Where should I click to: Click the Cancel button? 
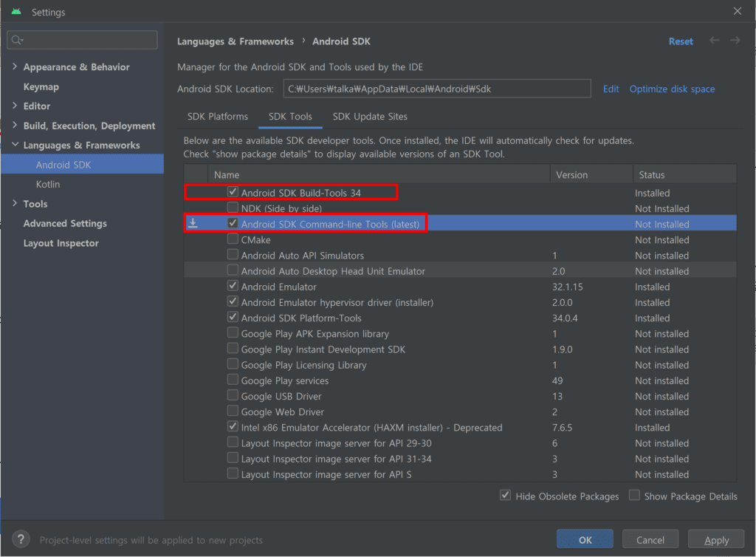[x=650, y=539]
